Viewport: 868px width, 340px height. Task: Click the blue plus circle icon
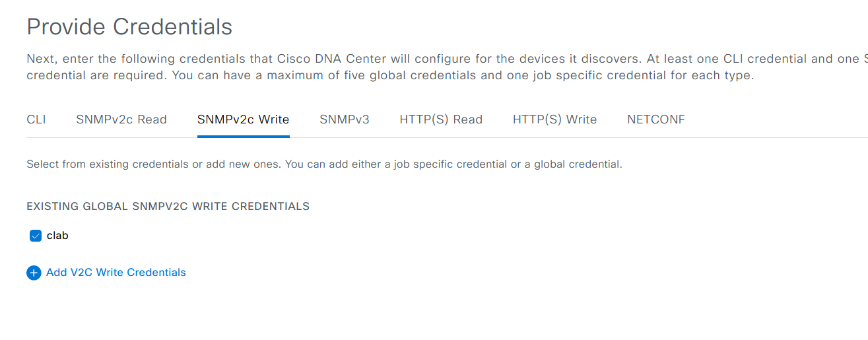coord(34,273)
